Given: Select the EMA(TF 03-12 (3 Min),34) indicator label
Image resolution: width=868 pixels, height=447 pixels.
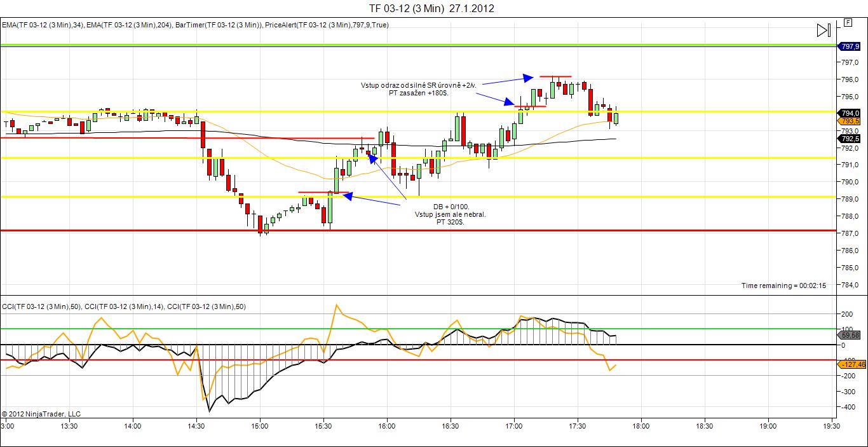Looking at the screenshot, I should [x=43, y=25].
